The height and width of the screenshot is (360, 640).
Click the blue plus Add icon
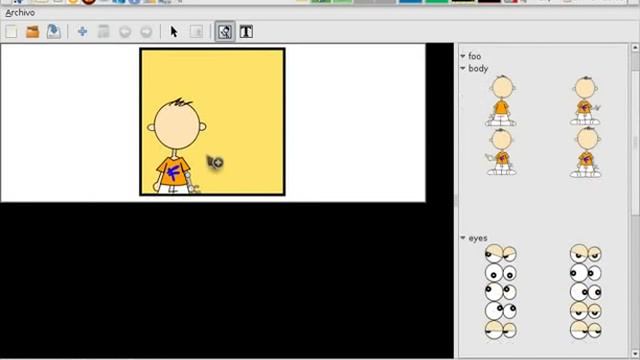[82, 31]
